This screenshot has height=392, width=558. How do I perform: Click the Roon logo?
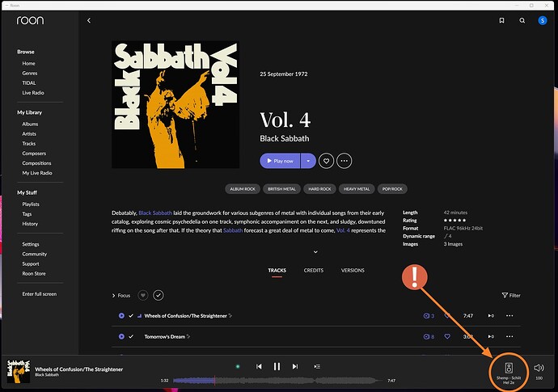pos(30,20)
